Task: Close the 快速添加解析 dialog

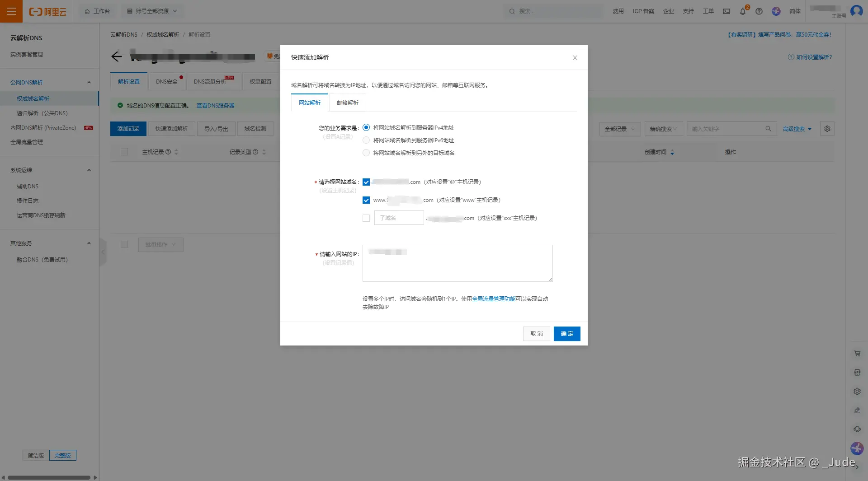Action: [575, 58]
